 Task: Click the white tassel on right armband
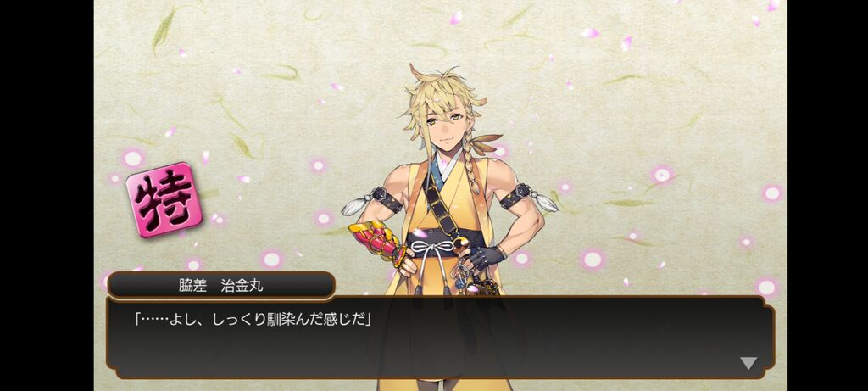coord(547,203)
